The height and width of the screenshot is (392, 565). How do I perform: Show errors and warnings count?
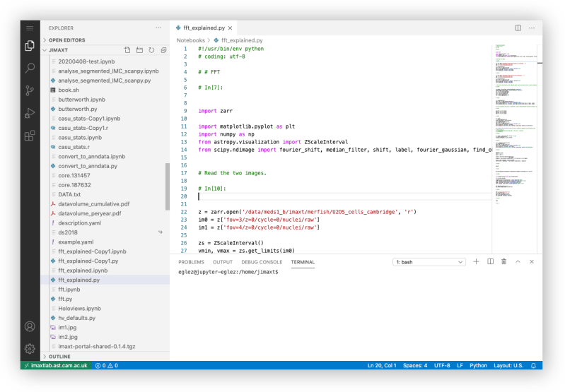click(x=107, y=365)
